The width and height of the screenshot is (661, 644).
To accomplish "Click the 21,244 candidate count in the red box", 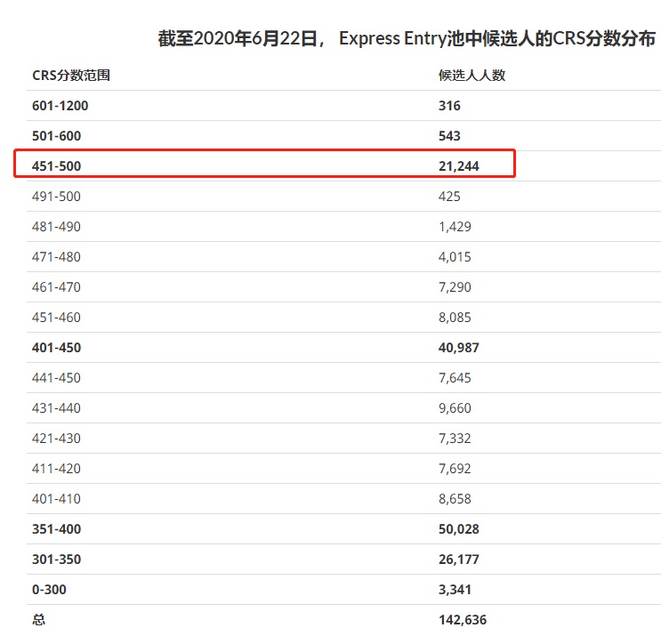I will point(459,166).
